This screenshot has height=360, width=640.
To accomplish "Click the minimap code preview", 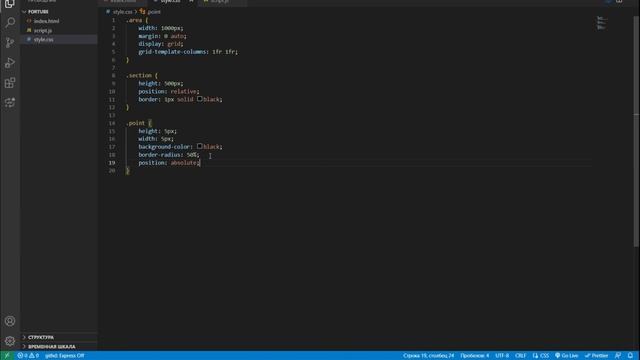I will click(601, 23).
